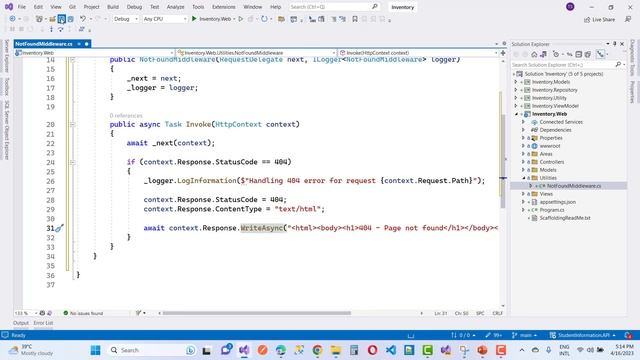Open the Extensions menu
The image size is (640, 360).
[x=224, y=7]
